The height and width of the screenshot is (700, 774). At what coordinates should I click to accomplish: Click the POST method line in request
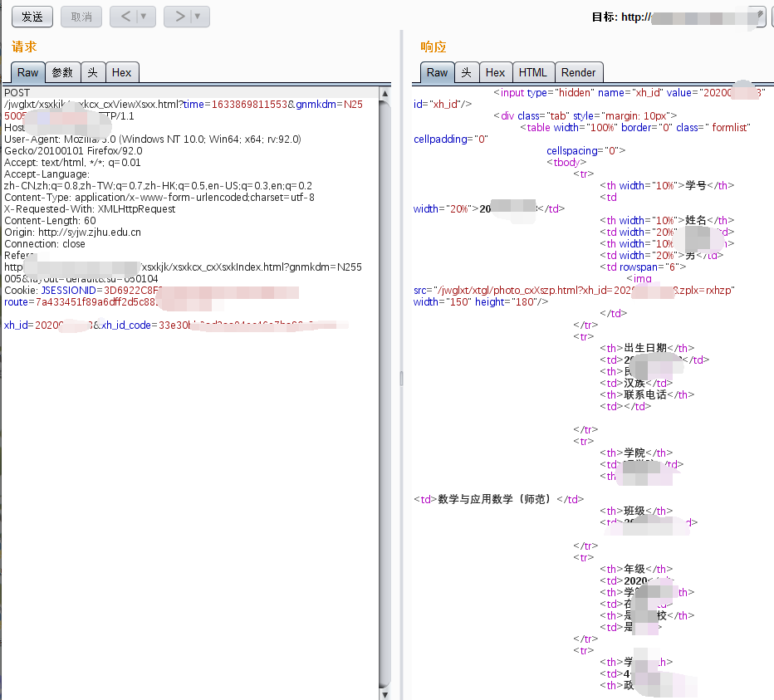pos(17,93)
